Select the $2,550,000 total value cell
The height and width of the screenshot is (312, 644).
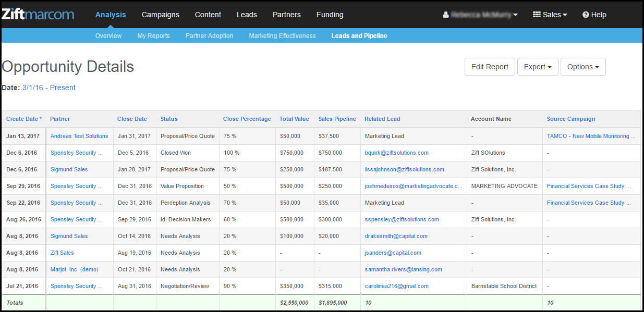pos(295,303)
